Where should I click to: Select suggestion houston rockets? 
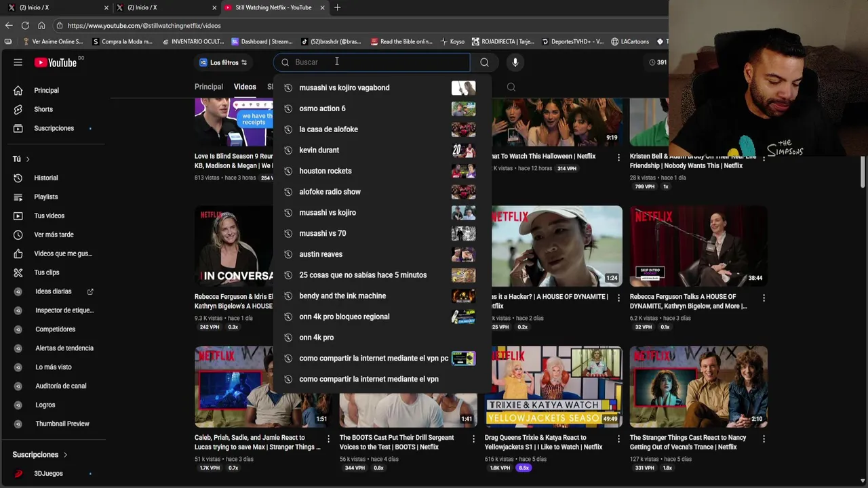tap(381, 171)
